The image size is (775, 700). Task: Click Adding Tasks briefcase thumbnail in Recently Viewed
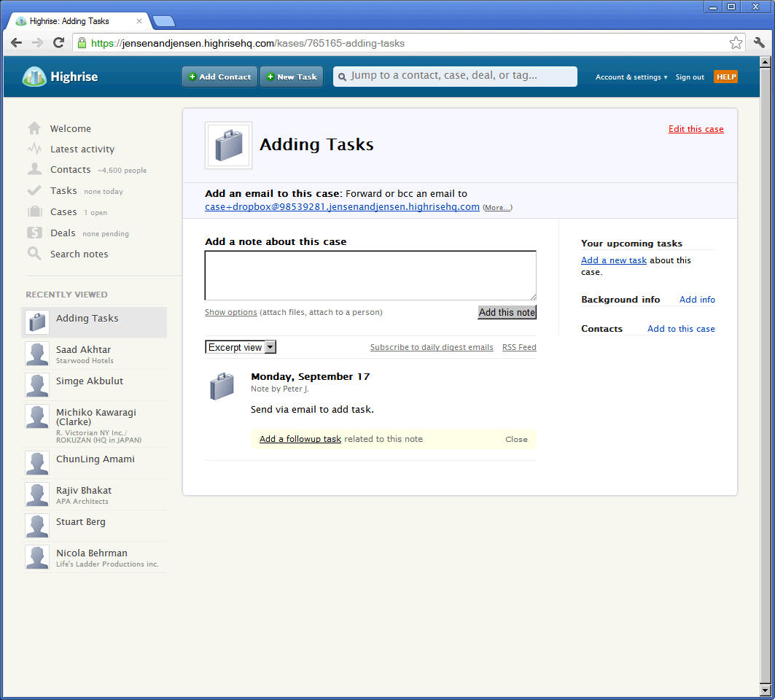37,322
